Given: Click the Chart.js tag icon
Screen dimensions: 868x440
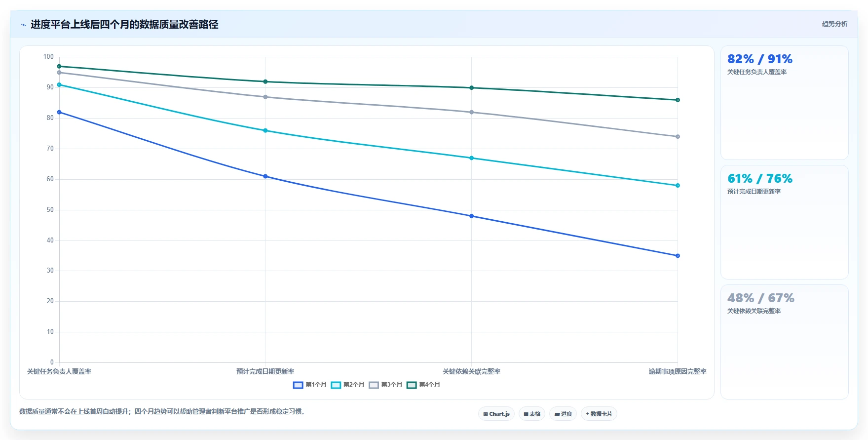Looking at the screenshot, I should point(486,414).
